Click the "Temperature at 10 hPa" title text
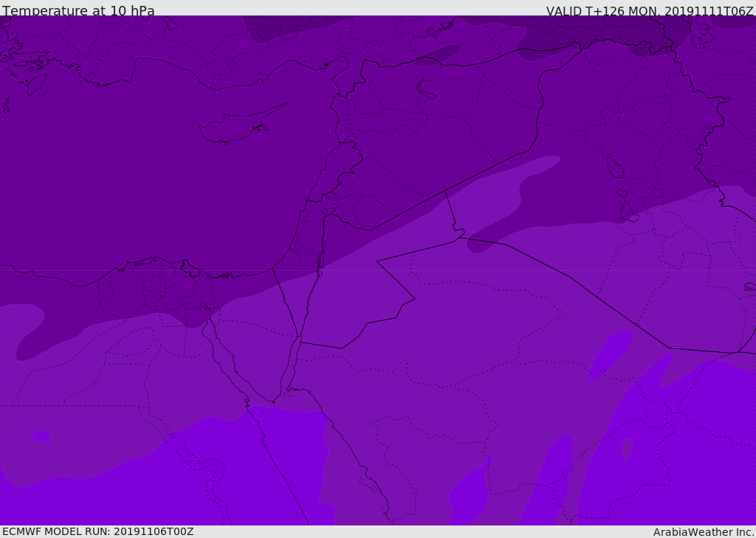This screenshot has height=538, width=756. pos(78,10)
